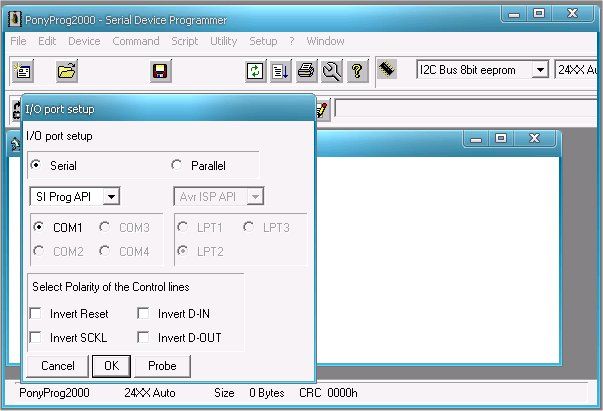Save with the floppy disk icon
603x411 pixels.
click(x=160, y=71)
